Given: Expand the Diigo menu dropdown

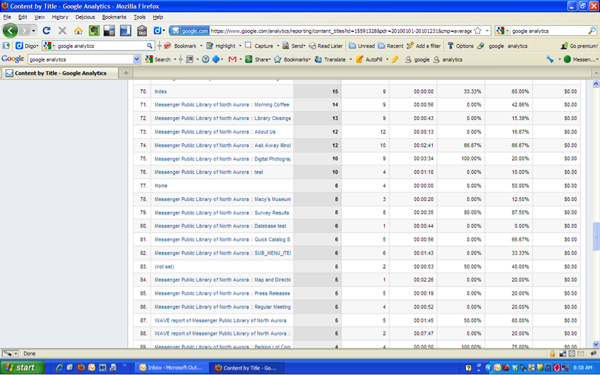Looking at the screenshot, I should (x=27, y=46).
